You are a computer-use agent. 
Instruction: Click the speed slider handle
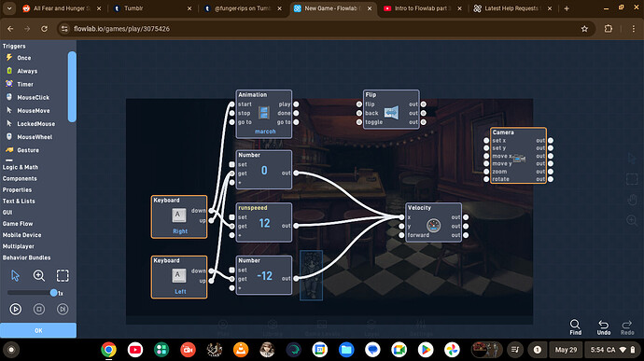(x=53, y=293)
